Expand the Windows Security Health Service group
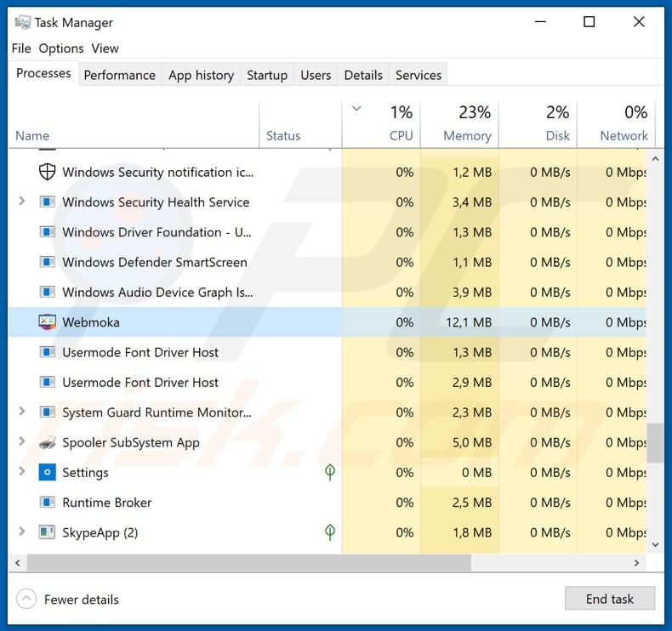The width and height of the screenshot is (672, 631). click(22, 201)
